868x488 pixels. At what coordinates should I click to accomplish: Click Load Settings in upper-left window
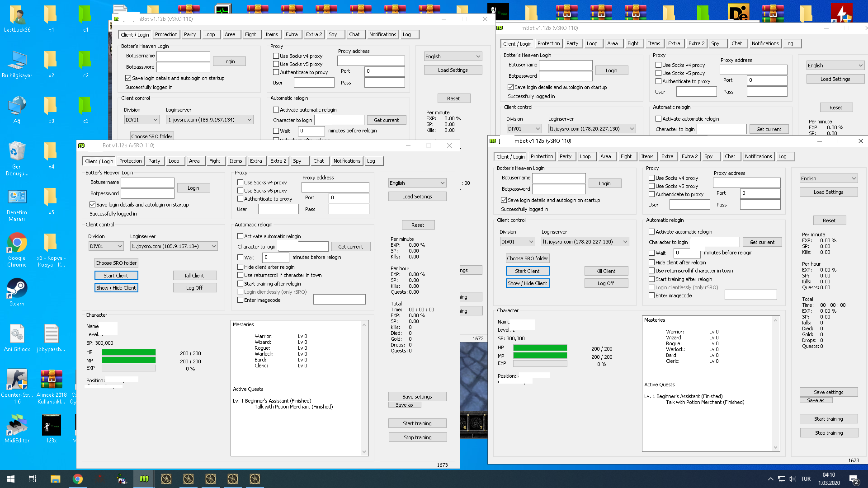[453, 70]
